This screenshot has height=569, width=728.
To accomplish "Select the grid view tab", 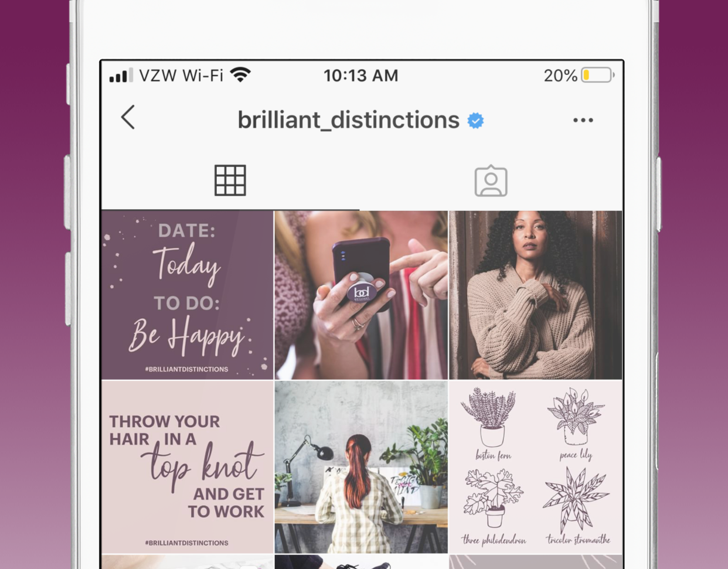I will point(230,180).
